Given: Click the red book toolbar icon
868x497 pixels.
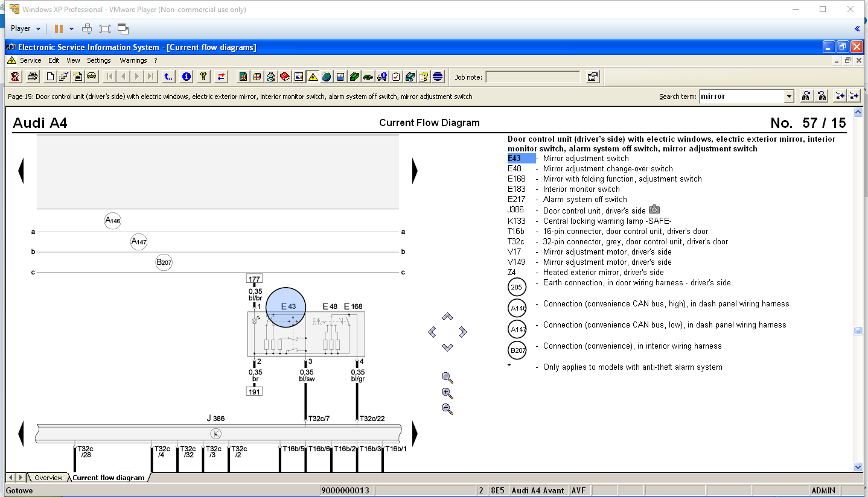Looking at the screenshot, I should coord(284,77).
